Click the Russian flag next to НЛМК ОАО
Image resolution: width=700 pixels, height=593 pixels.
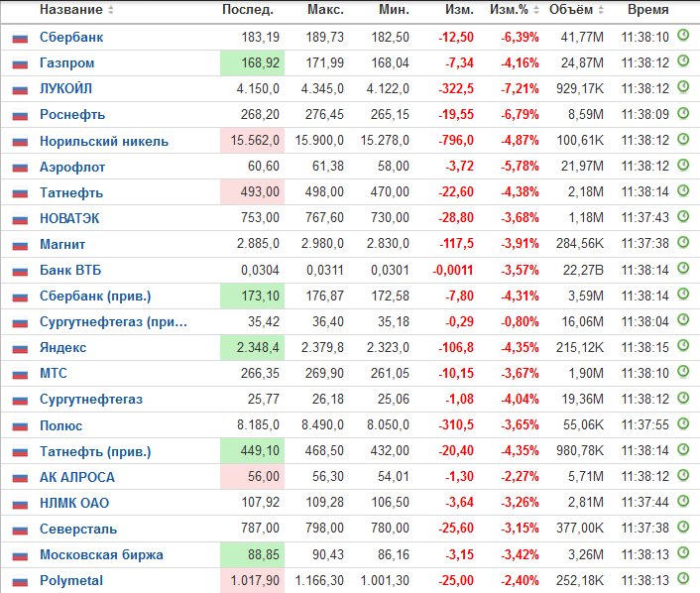20,504
